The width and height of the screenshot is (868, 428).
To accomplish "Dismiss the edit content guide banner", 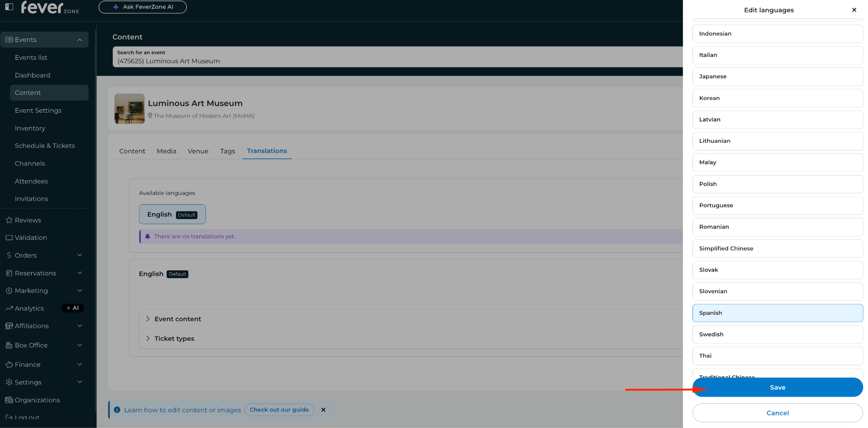I will click(x=323, y=410).
